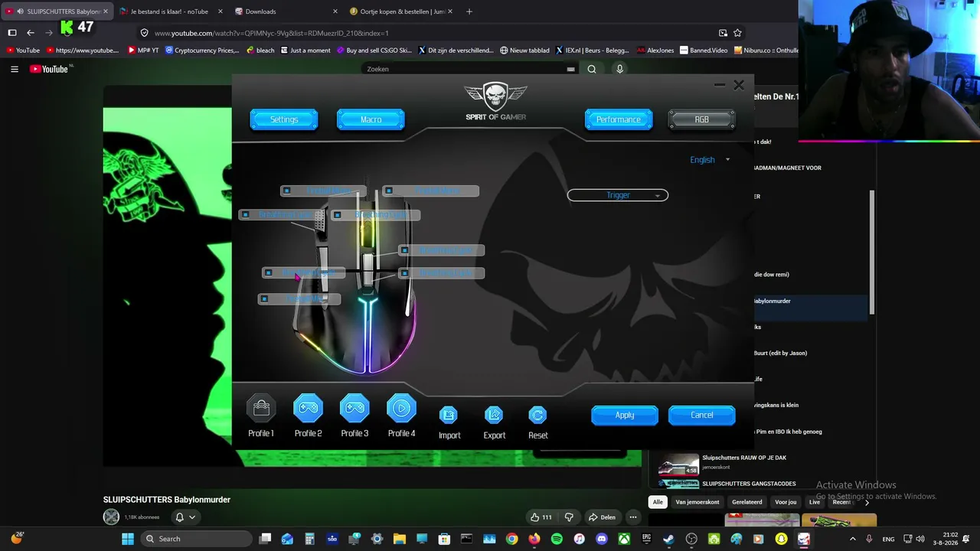Screen dimensions: 980x551
Task: Open Discord from the taskbar
Action: [602, 539]
